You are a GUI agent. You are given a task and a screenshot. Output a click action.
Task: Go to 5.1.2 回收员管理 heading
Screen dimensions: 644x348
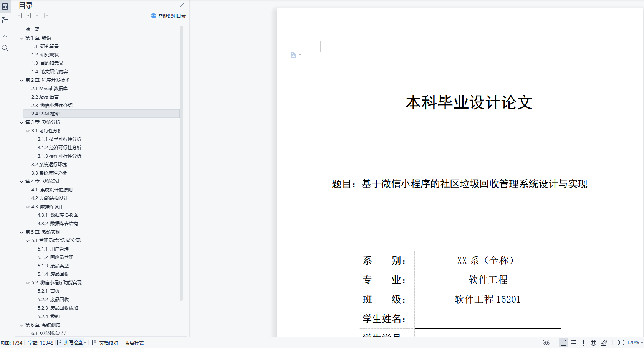56,257
